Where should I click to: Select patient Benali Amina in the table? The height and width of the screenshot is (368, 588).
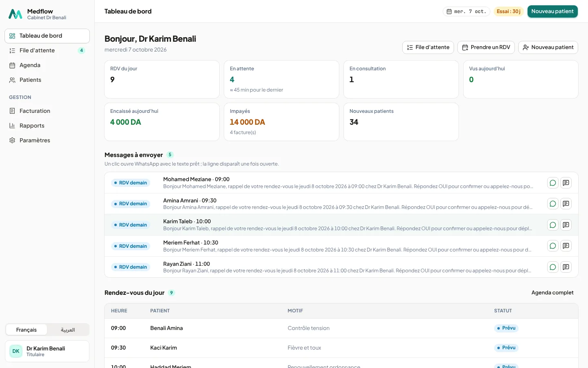pos(167,328)
